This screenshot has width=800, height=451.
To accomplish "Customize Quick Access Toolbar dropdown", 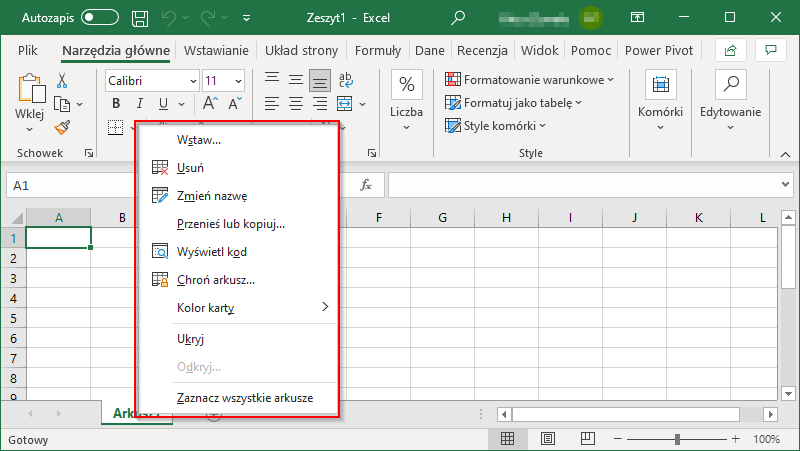I will tap(246, 18).
